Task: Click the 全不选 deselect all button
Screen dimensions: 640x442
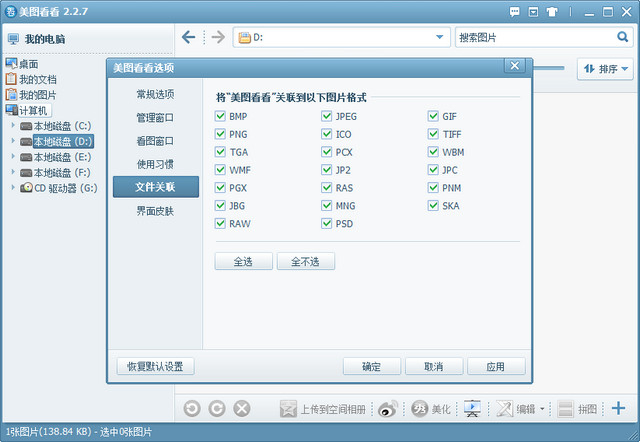Action: [305, 261]
